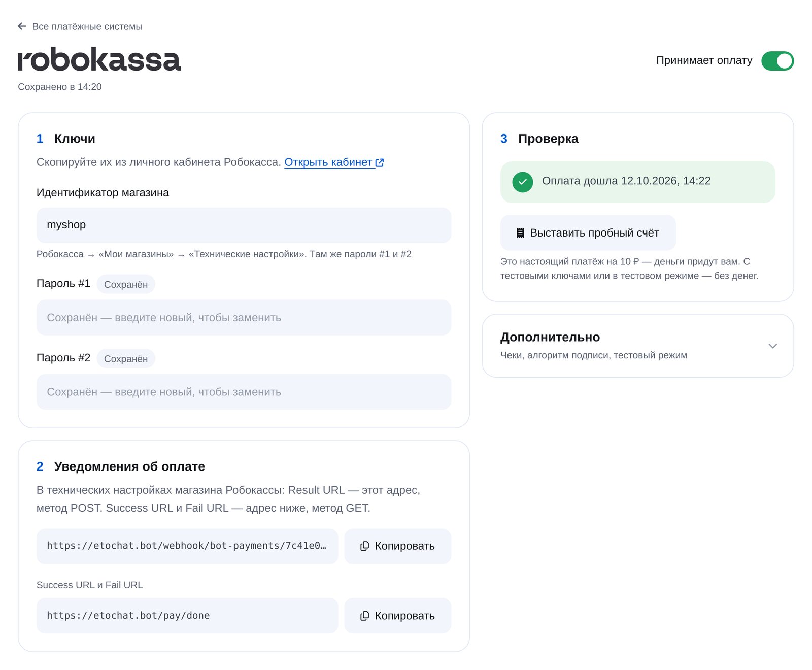The image size is (812, 670).
Task: Click the Сохранён badge next to Пароль #1
Action: 126,284
